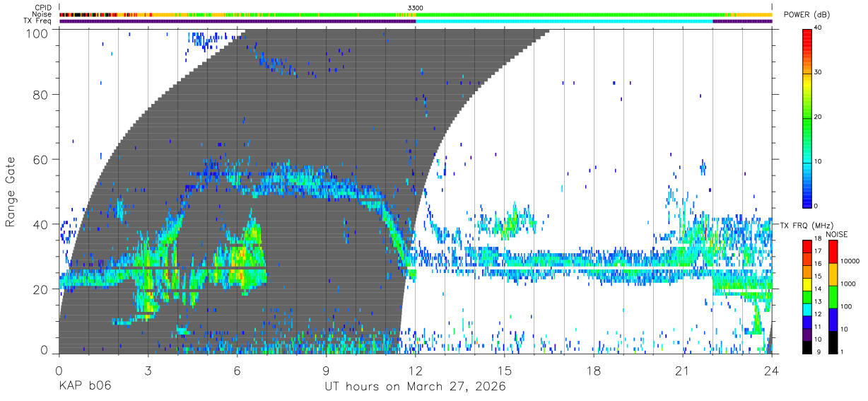
Task: Click the 12 MHz label on frequency legend
Action: [x=819, y=314]
